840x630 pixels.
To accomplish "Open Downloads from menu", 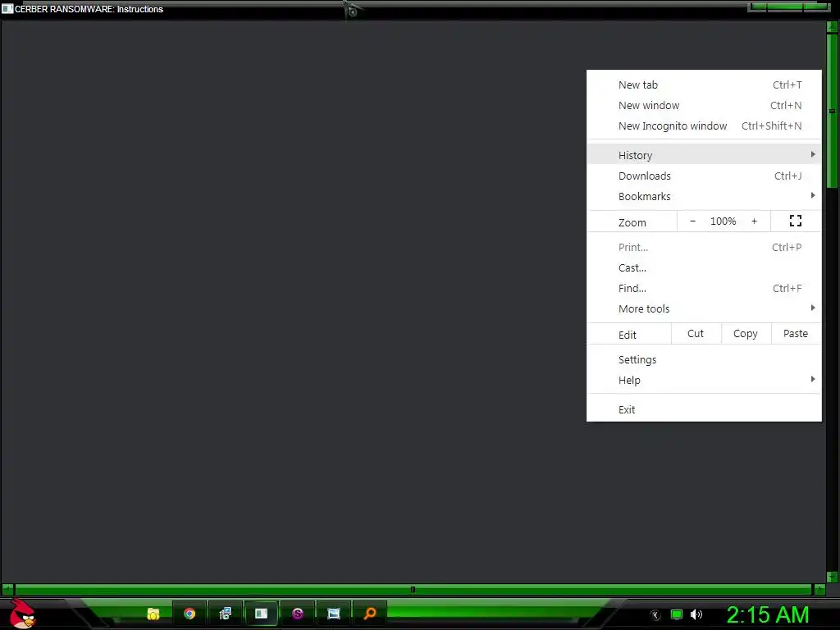I will pos(704,176).
